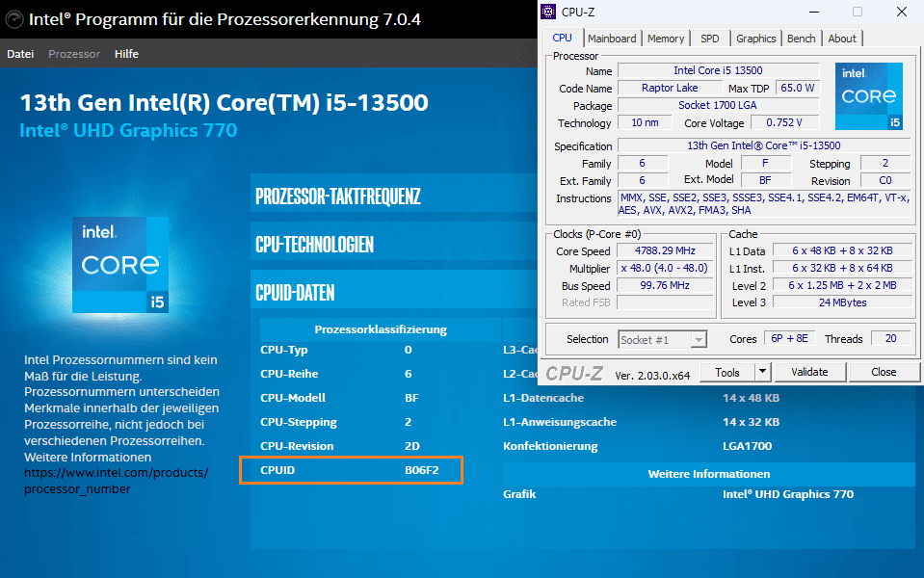The height and width of the screenshot is (578, 924).
Task: Switch to the Bench tab in CPU-Z
Action: tap(802, 39)
